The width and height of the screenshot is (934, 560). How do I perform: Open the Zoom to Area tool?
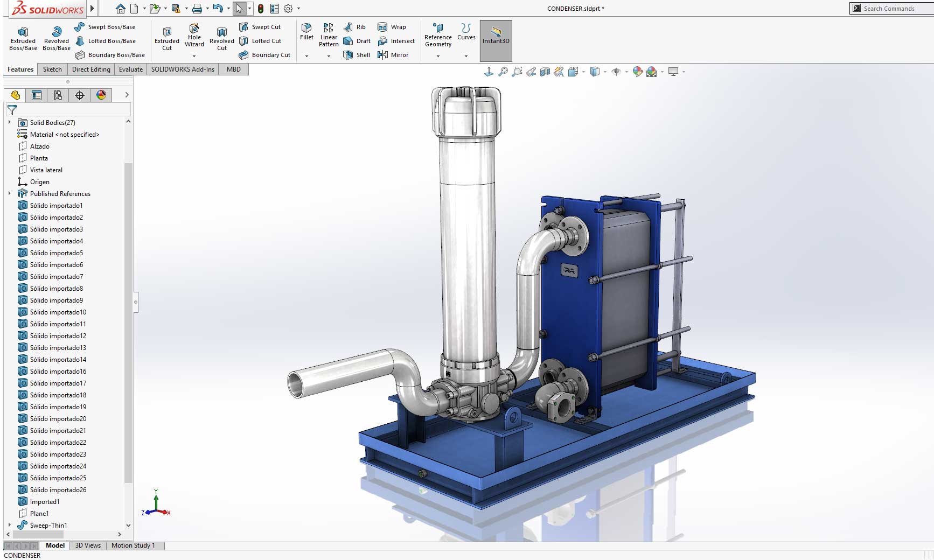point(517,71)
